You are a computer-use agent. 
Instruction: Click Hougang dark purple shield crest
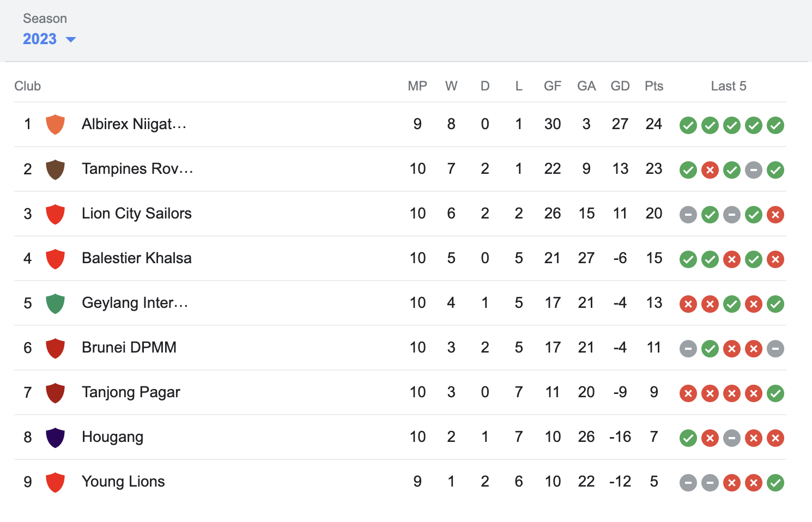click(x=55, y=437)
